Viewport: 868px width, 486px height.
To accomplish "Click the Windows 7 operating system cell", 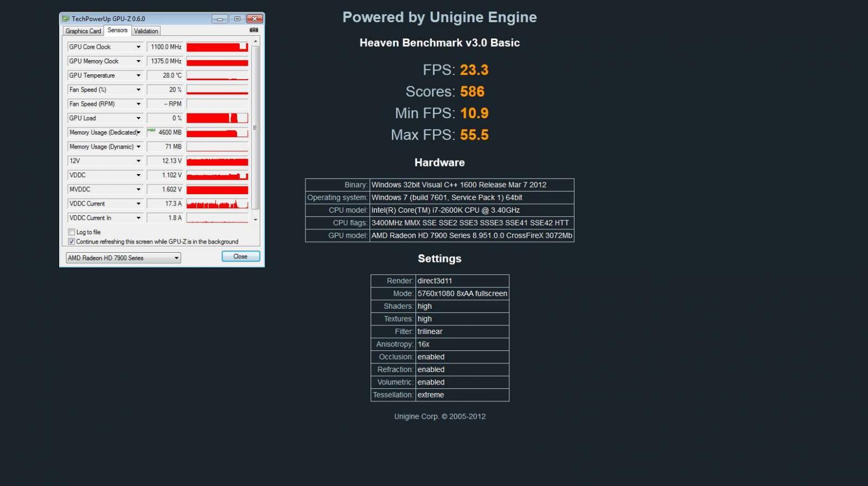I will (x=471, y=198).
